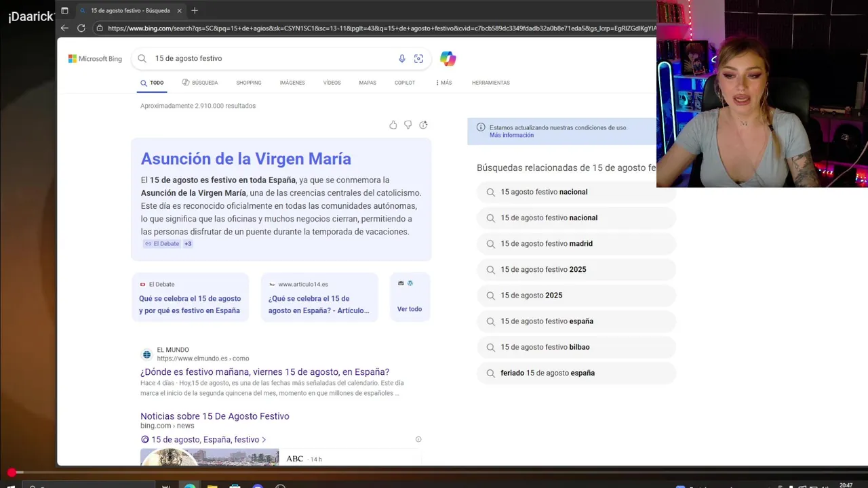The image size is (868, 488).
Task: Open the VÍDEOS tab
Action: pos(332,83)
